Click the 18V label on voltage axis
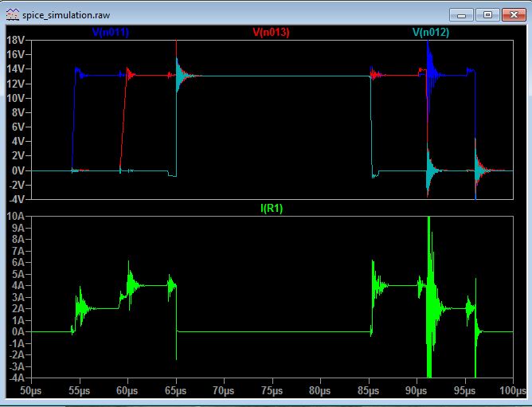 coord(16,40)
